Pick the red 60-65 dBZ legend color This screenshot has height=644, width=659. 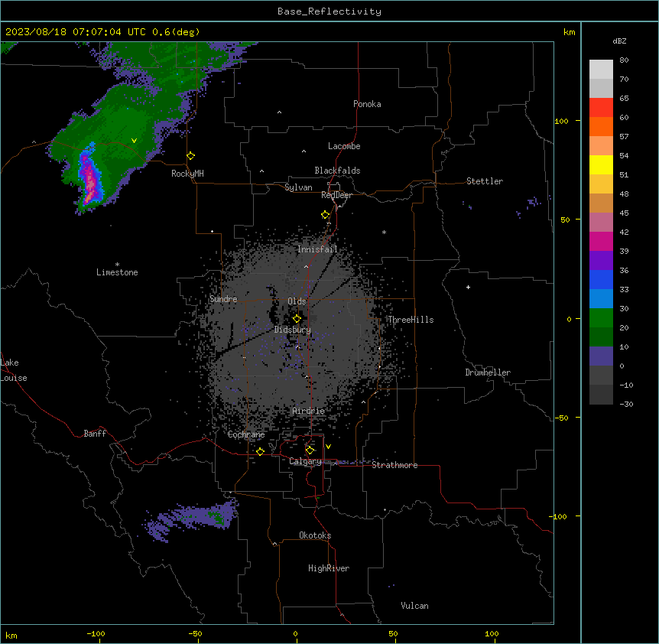coord(601,108)
